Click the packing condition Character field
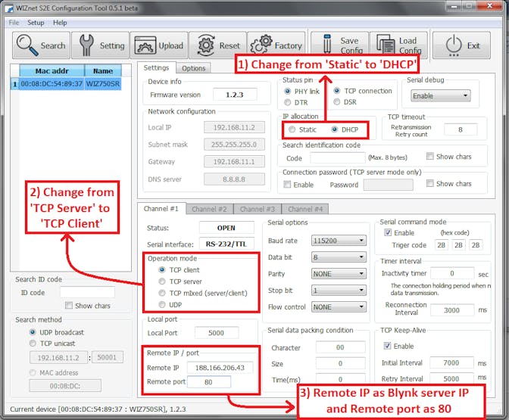This screenshot has height=420, width=509. click(x=341, y=347)
